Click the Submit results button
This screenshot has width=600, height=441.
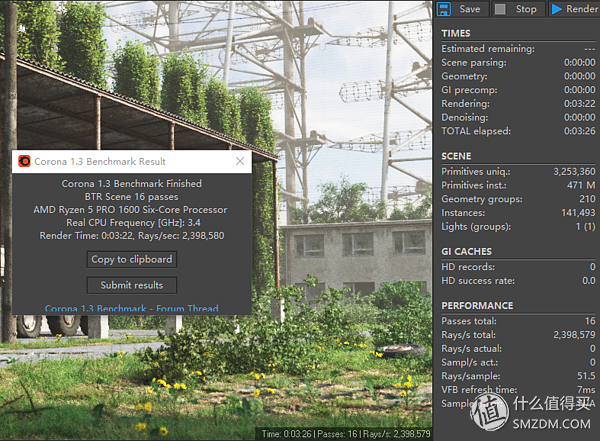pos(132,285)
